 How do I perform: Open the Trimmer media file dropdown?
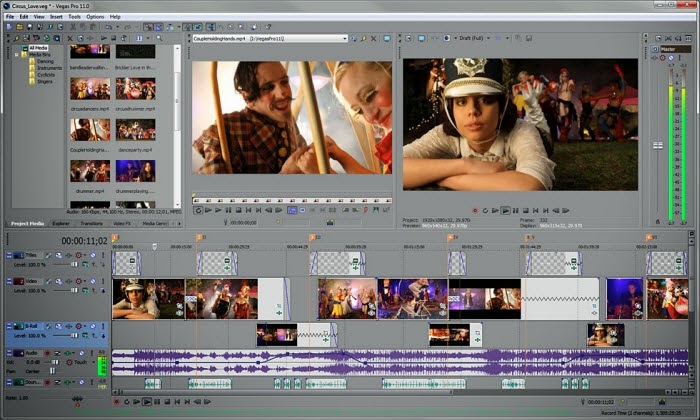(344, 39)
